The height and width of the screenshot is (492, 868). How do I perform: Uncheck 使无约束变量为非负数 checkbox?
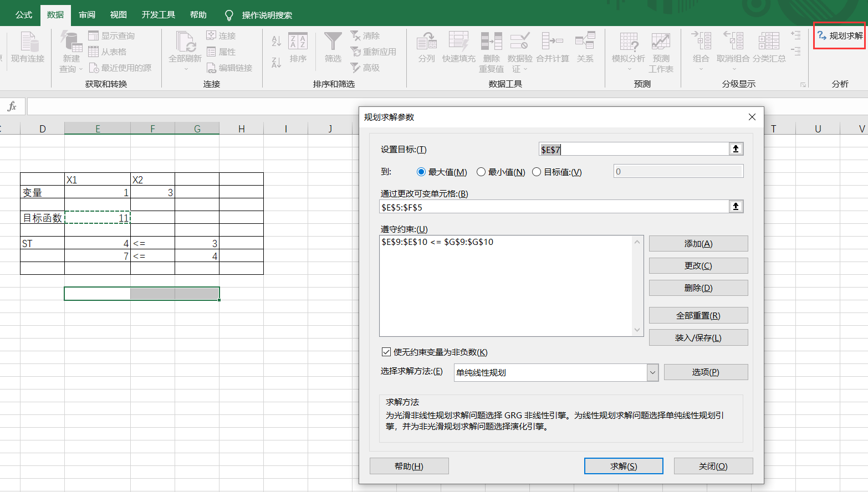[x=386, y=352]
